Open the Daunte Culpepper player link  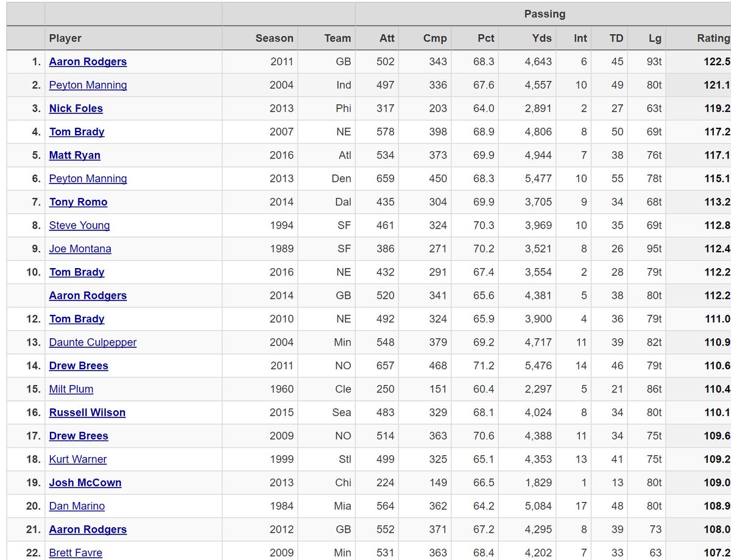click(x=93, y=342)
